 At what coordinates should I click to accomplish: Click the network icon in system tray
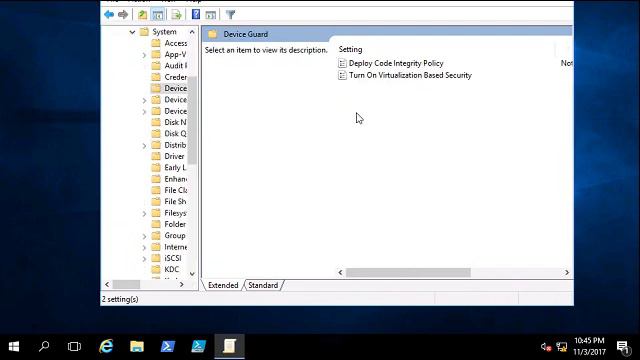(x=562, y=347)
